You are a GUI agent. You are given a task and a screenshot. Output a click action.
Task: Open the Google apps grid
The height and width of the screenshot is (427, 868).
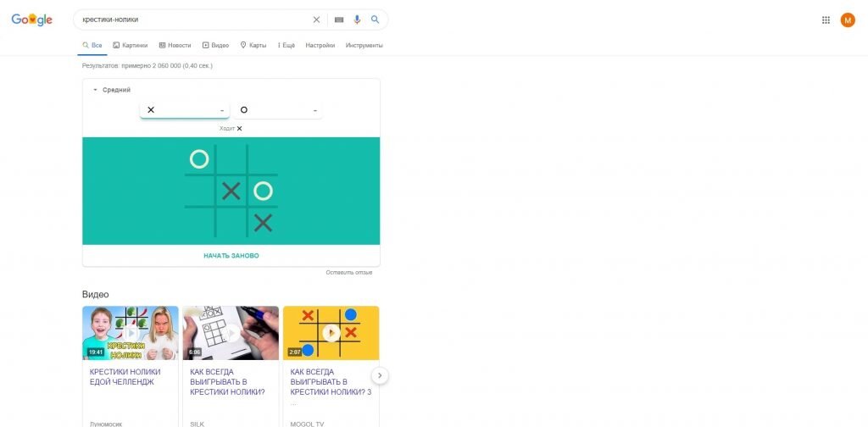[x=826, y=20]
